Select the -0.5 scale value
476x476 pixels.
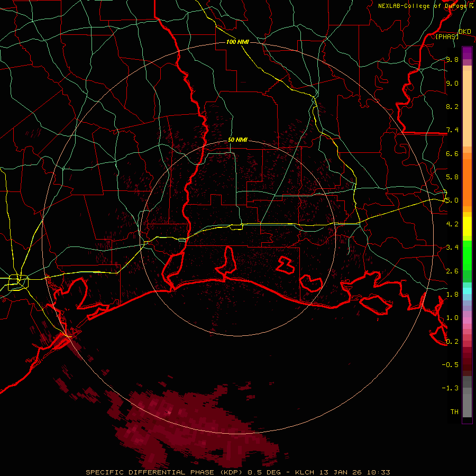point(450,365)
